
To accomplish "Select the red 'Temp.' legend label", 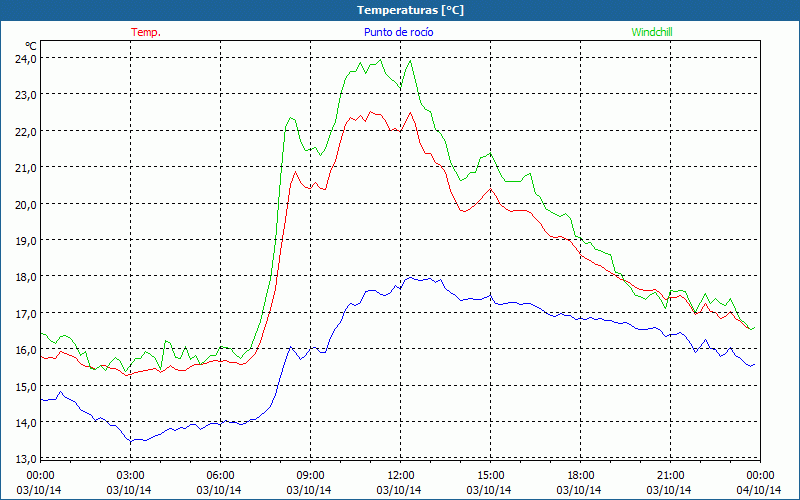I will click(x=146, y=32).
